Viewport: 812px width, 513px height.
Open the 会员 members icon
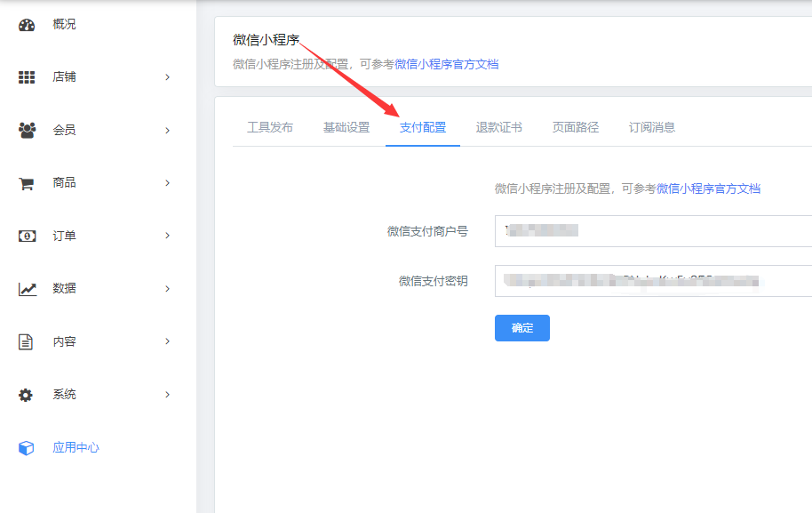[x=27, y=130]
